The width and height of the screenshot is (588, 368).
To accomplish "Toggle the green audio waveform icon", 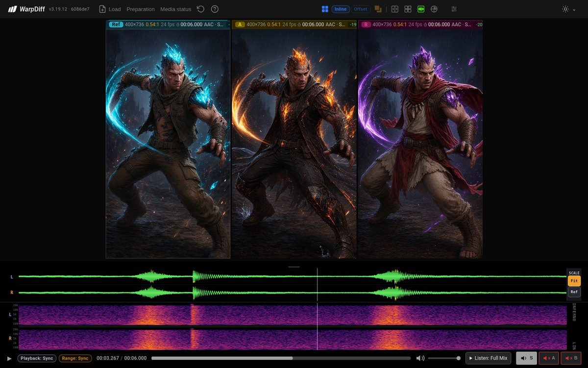I will coord(421,9).
